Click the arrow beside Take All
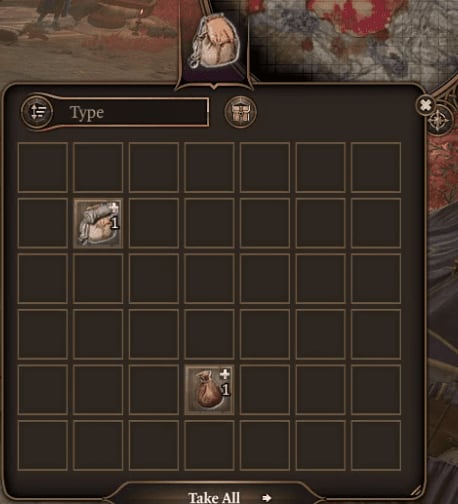 [266, 498]
